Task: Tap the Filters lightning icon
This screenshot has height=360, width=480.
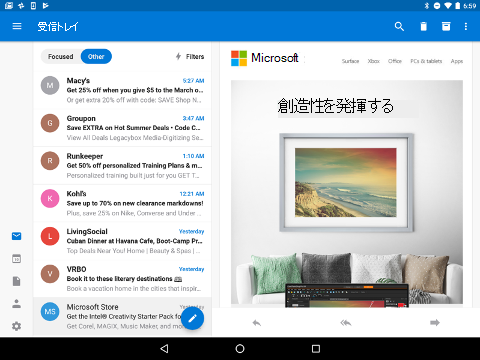Action: tap(179, 56)
